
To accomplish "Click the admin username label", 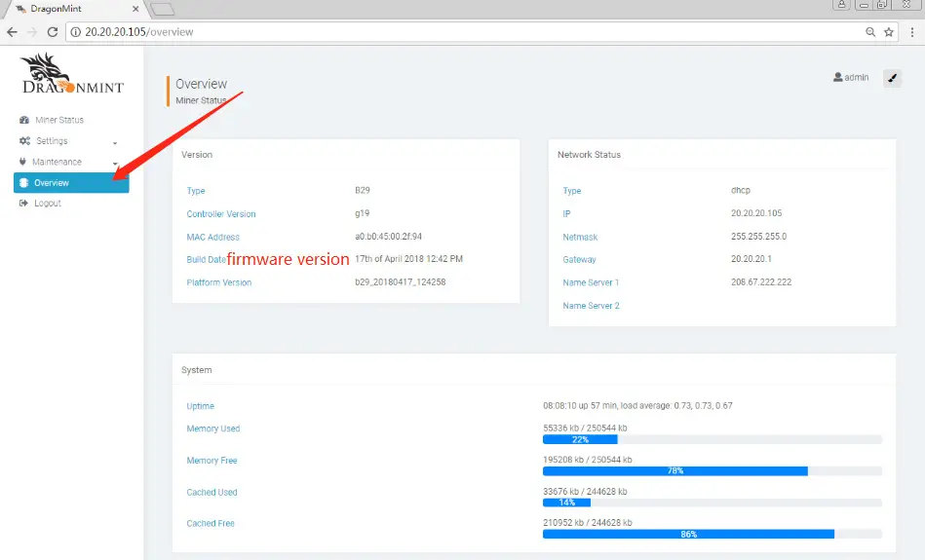I will (856, 77).
